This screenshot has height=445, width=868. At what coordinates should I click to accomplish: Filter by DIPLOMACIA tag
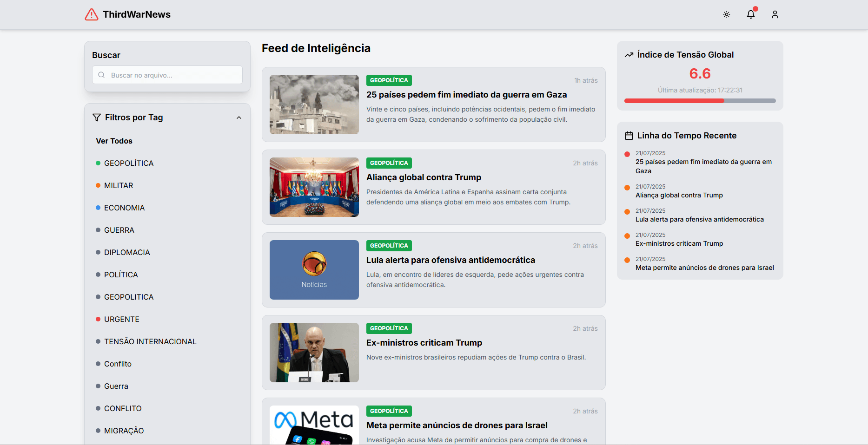point(127,252)
